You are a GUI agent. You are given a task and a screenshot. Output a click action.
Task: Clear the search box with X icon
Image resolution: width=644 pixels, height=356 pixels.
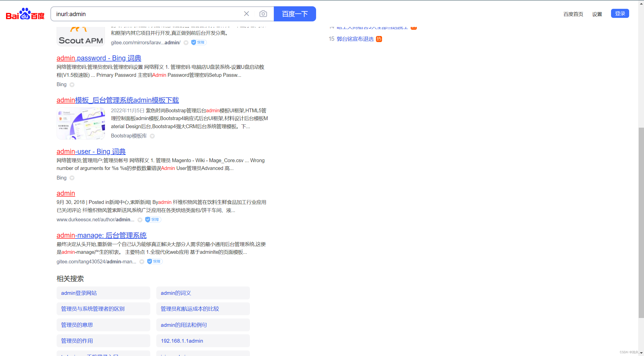pyautogui.click(x=246, y=14)
